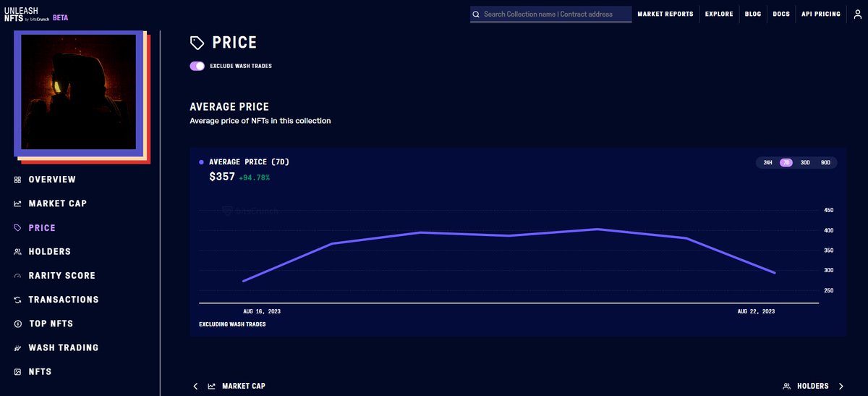Click the chart icon in bottom Market Cap link
Viewport: 868px width, 396px height.
coord(212,387)
